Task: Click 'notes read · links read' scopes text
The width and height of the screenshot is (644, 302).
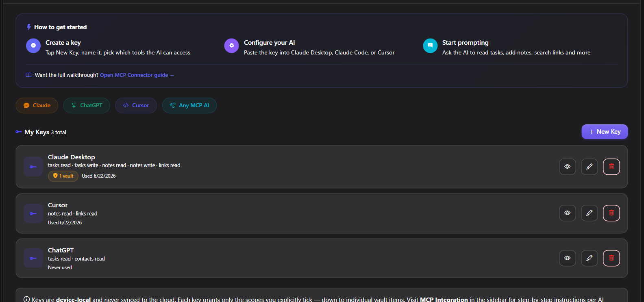Action: coord(73,214)
